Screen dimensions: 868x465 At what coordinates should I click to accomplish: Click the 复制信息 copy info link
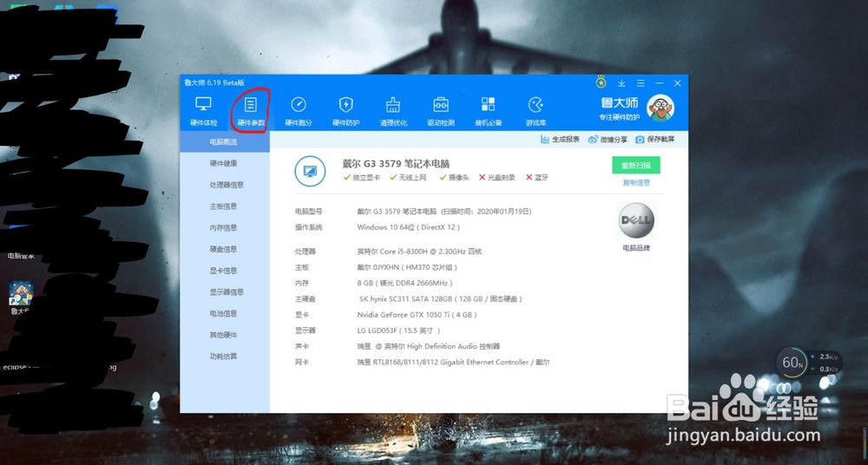pos(636,183)
